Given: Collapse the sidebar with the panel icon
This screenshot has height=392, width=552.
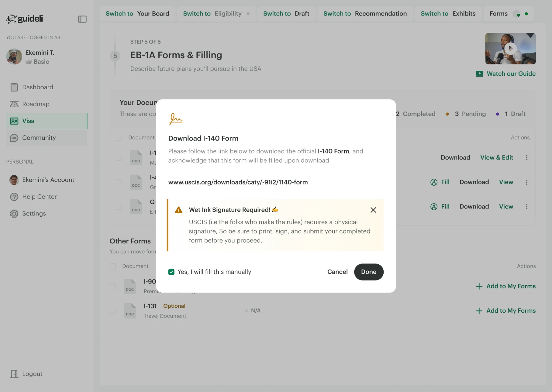Looking at the screenshot, I should (x=82, y=19).
